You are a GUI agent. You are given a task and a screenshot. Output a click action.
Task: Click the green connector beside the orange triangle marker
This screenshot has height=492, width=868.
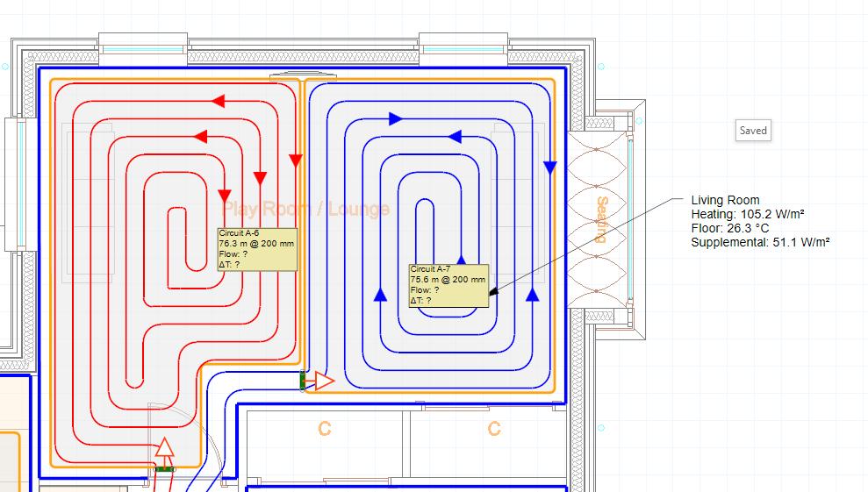click(x=303, y=381)
